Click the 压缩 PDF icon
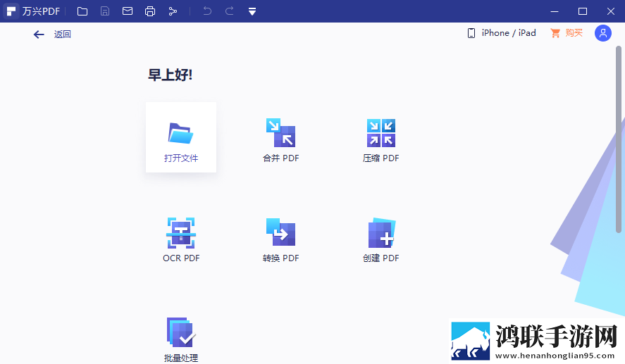The image size is (625, 364). tap(381, 132)
